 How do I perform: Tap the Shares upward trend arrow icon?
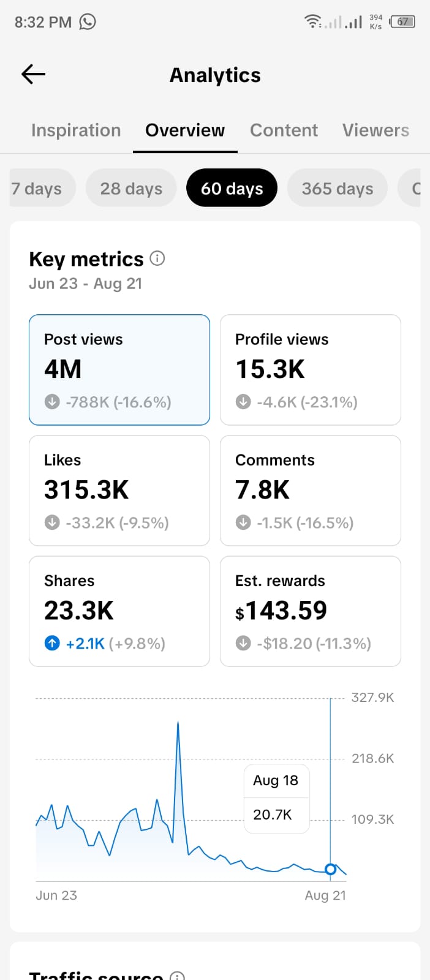52,643
